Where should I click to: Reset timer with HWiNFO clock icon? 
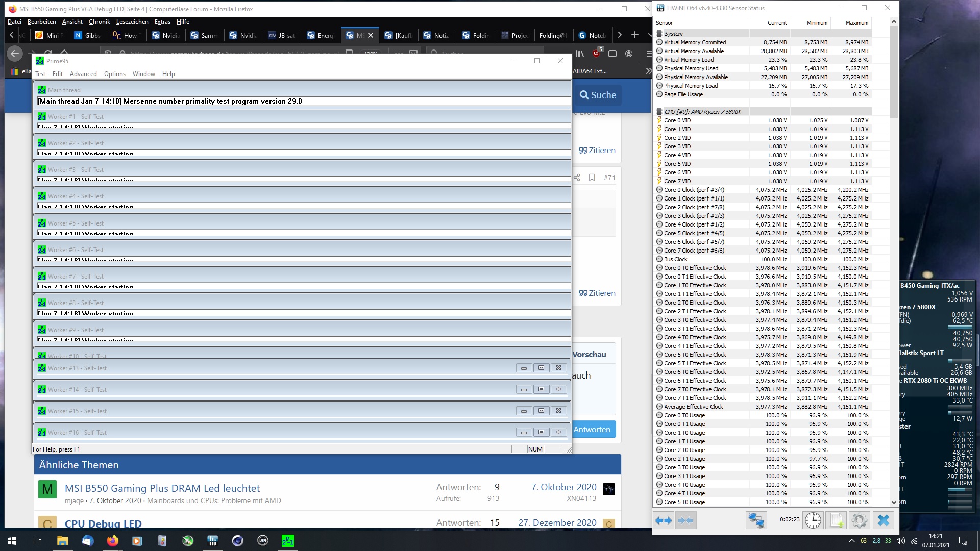tap(813, 520)
